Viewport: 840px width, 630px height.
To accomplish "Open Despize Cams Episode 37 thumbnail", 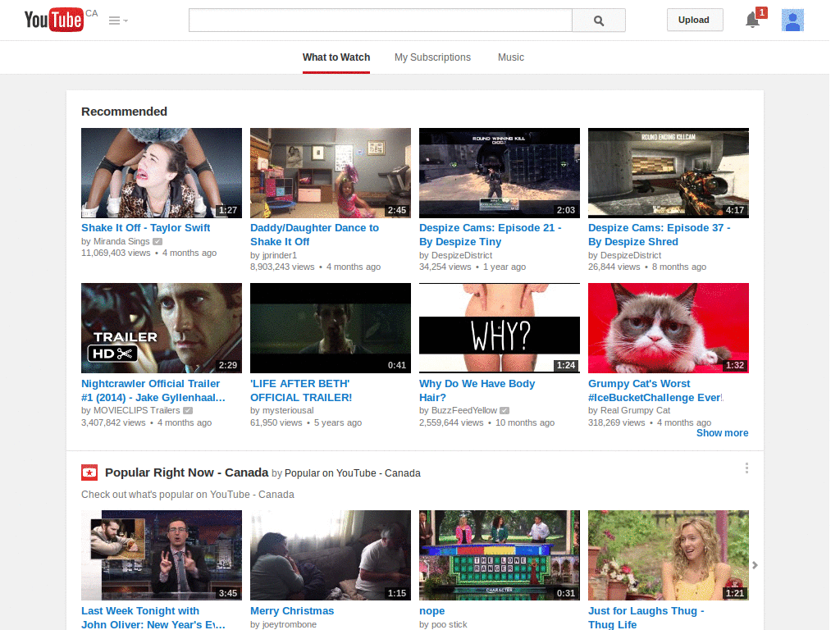I will [668, 172].
